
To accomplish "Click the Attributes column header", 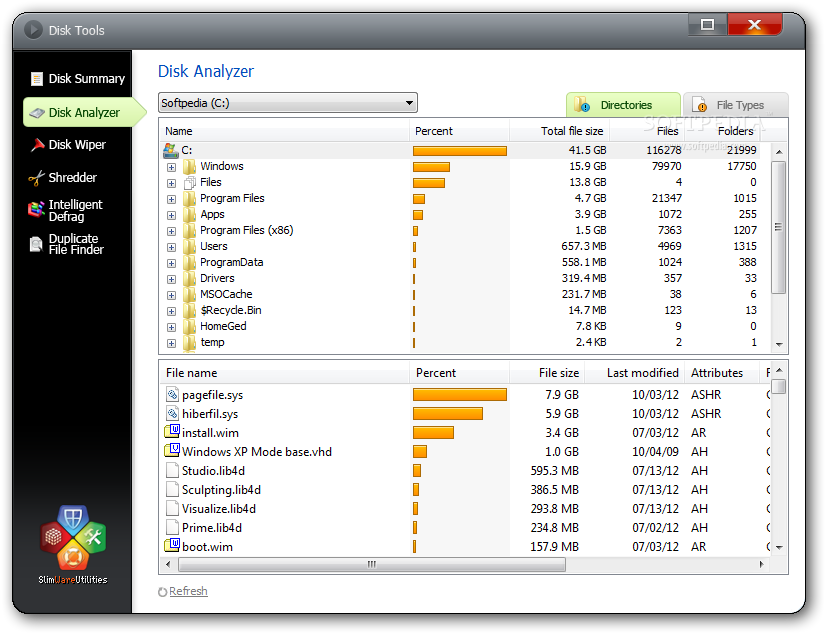I will [x=722, y=373].
